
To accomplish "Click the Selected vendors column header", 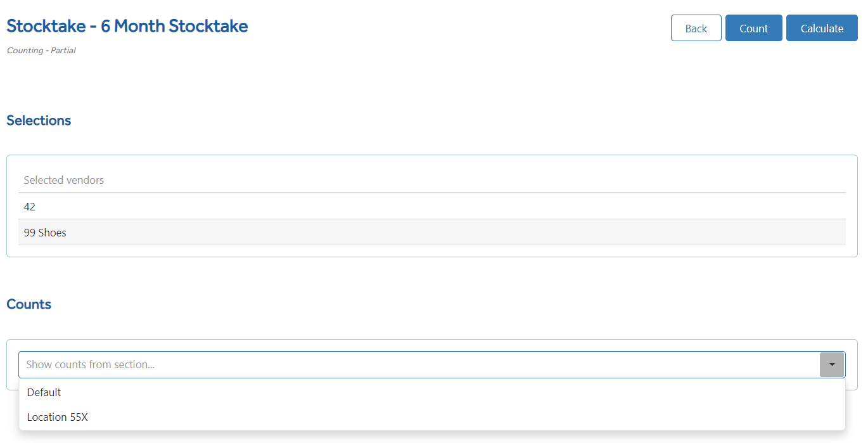I will pos(64,180).
